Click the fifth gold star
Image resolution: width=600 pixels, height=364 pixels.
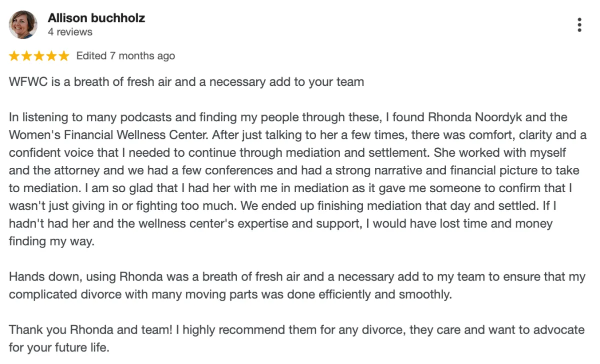[x=64, y=56]
